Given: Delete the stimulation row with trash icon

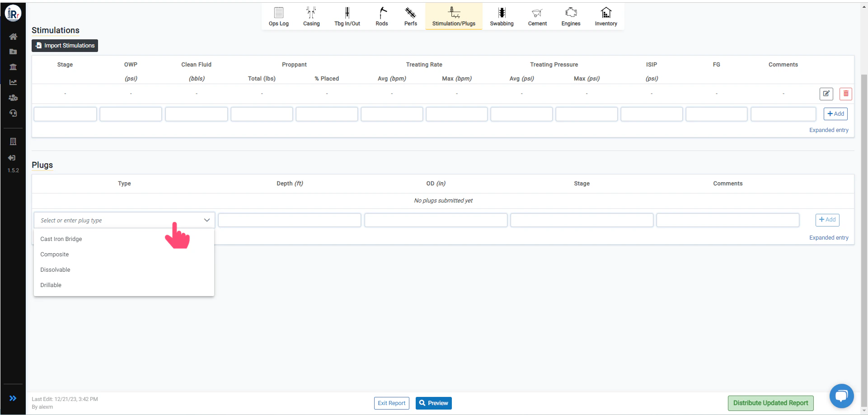Looking at the screenshot, I should 846,94.
